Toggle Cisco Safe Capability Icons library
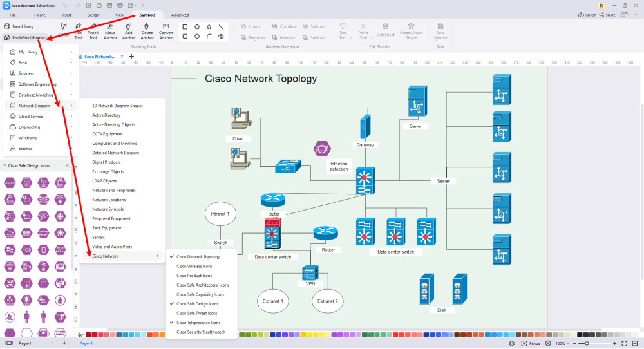Image resolution: width=644 pixels, height=349 pixels. [x=201, y=294]
